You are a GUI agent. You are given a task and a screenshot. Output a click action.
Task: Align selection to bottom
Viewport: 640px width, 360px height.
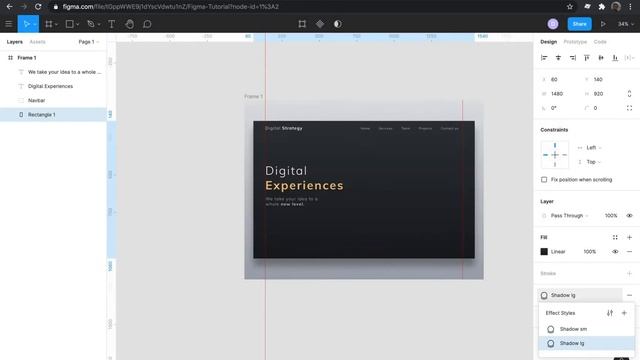pos(615,58)
